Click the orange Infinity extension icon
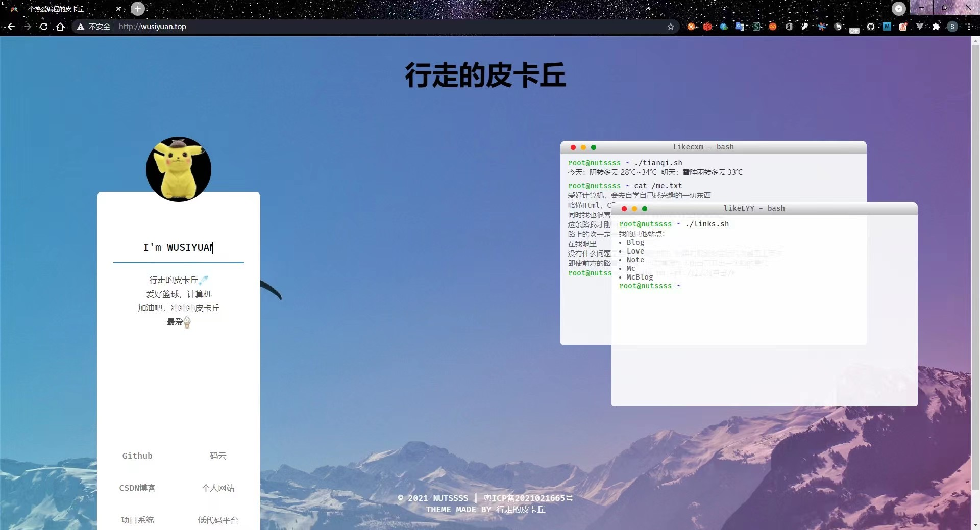The width and height of the screenshot is (980, 530). tap(773, 27)
